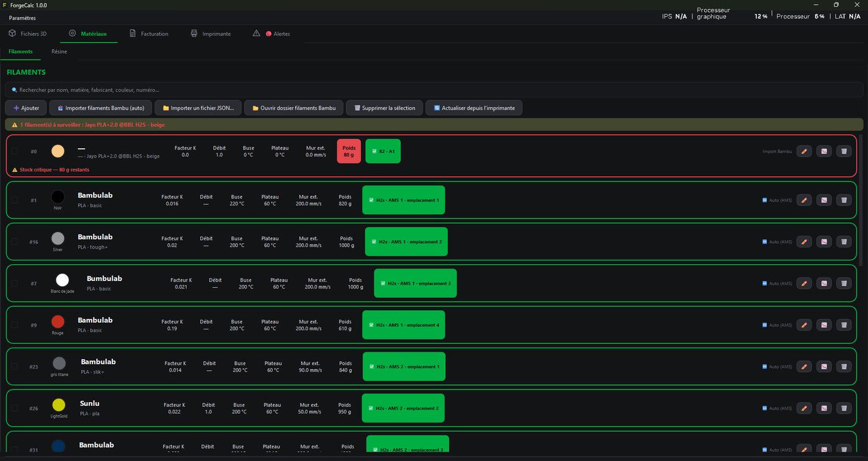Delete the Bambulab Rouge filament
868x461 pixels.
[844, 324]
